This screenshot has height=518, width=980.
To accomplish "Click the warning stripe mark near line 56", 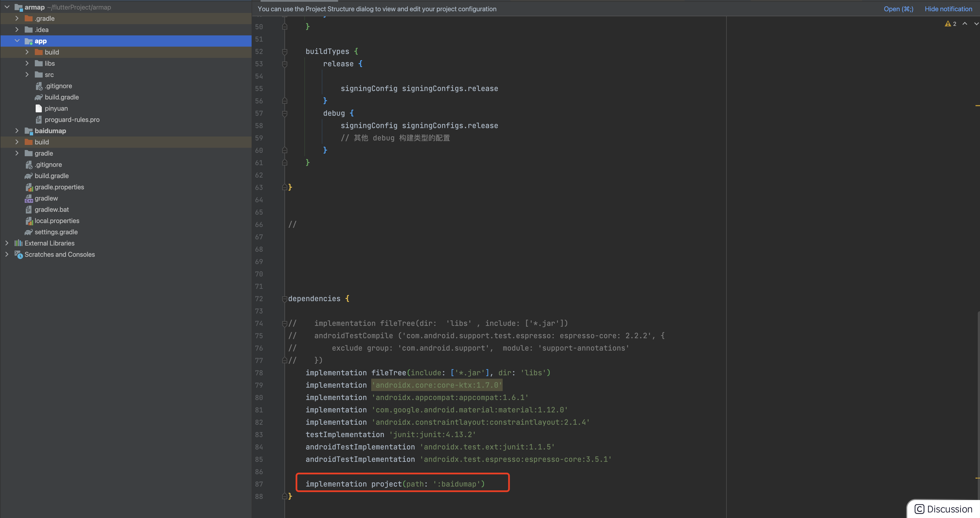I will [x=977, y=105].
